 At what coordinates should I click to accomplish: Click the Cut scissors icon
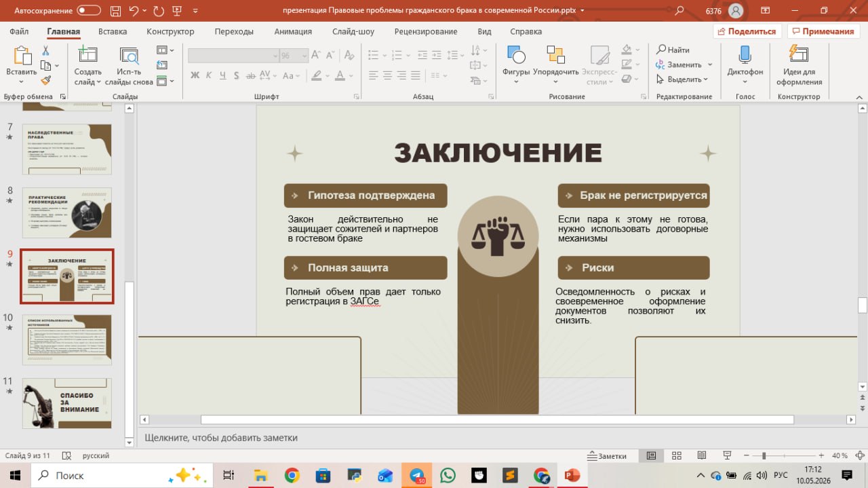click(x=45, y=51)
